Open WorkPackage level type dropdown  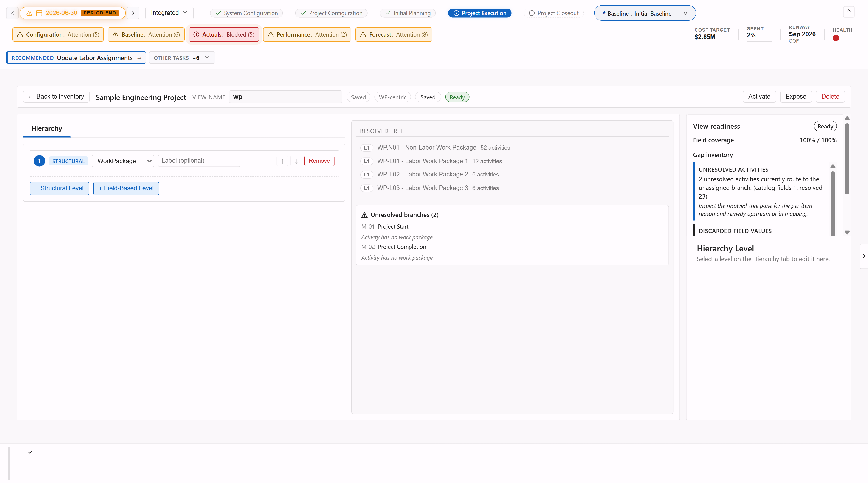123,161
